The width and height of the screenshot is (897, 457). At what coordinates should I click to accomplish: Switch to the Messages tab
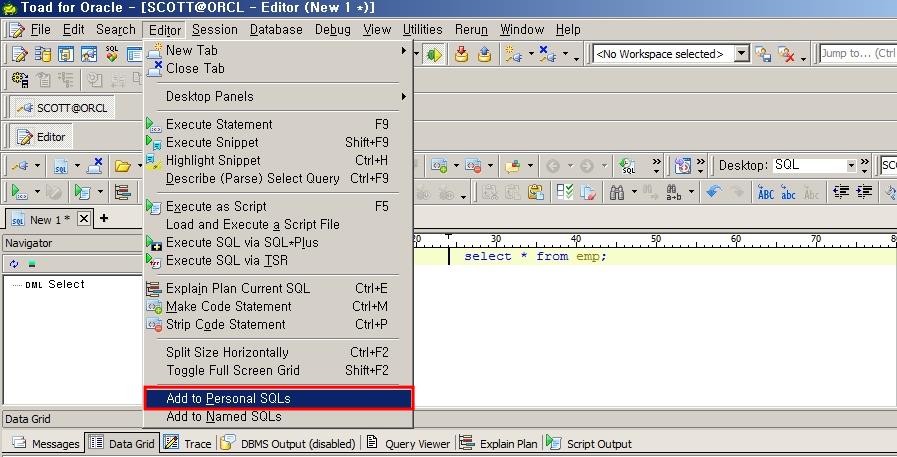46,444
